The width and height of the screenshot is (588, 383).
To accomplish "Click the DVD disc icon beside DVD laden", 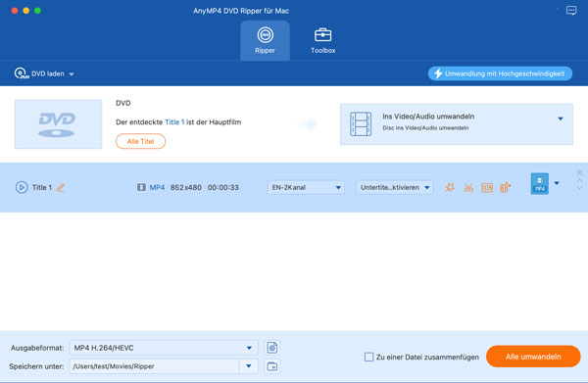I will tap(21, 73).
